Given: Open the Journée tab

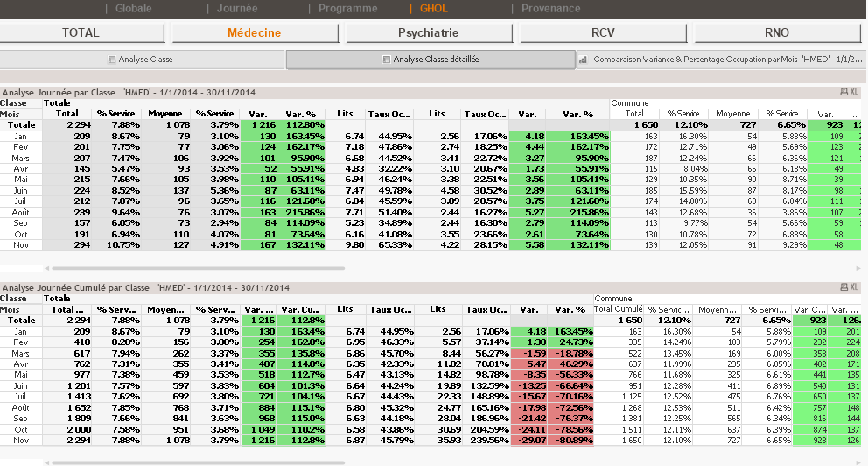Looking at the screenshot, I should tap(237, 8).
